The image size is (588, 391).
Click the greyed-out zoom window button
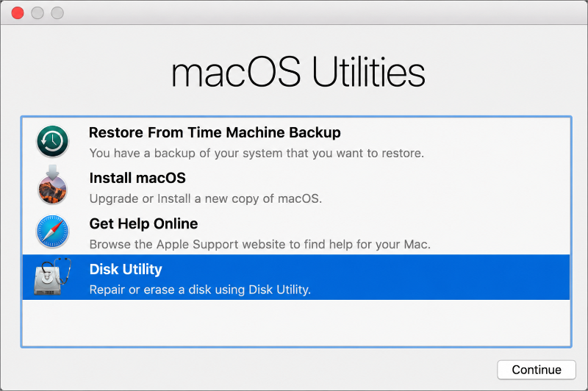tap(57, 12)
